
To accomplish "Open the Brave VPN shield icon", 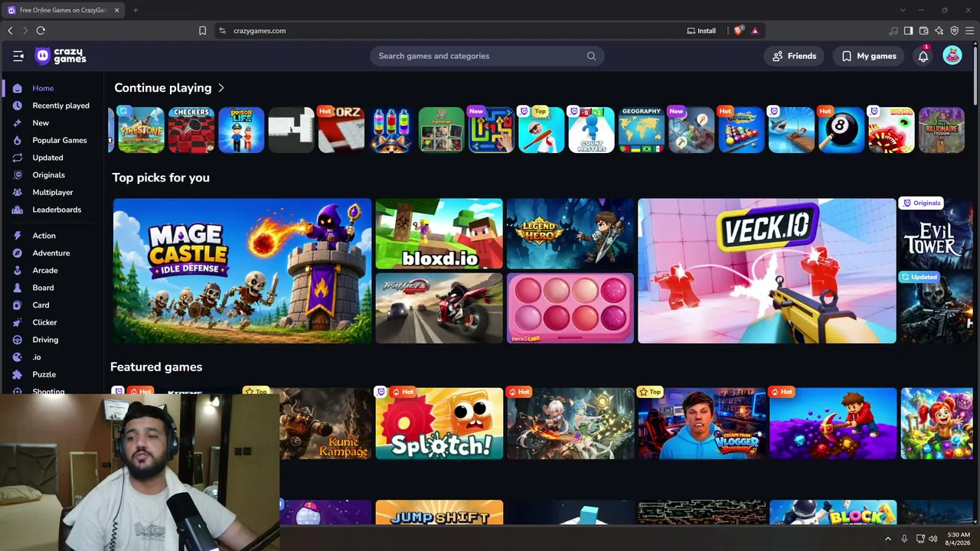I will tap(954, 31).
